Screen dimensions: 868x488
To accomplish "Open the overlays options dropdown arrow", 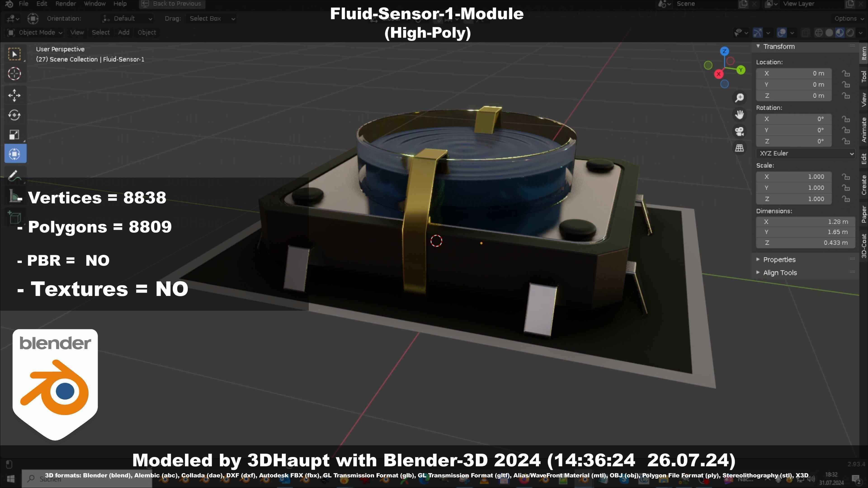I will coord(792,33).
